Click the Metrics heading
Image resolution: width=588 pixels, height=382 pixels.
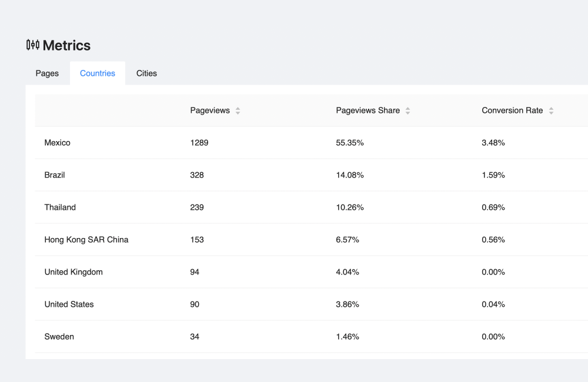click(66, 45)
